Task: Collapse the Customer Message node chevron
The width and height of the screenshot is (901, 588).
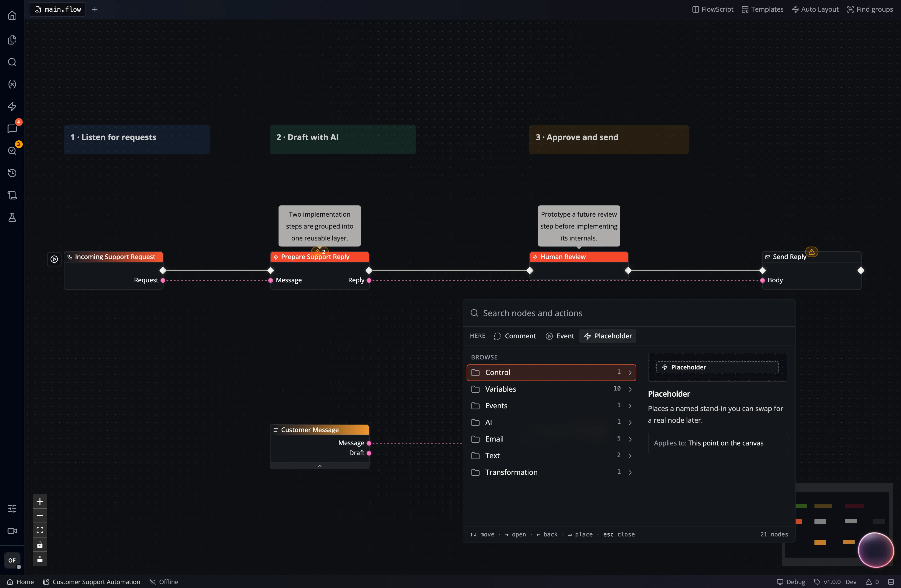Action: tap(320, 466)
